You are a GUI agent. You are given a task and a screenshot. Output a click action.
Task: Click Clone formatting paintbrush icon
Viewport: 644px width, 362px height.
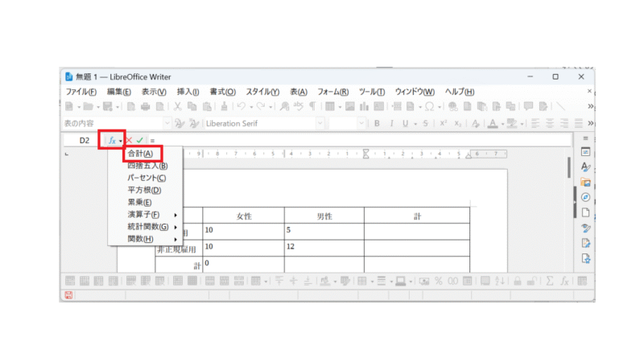point(225,107)
